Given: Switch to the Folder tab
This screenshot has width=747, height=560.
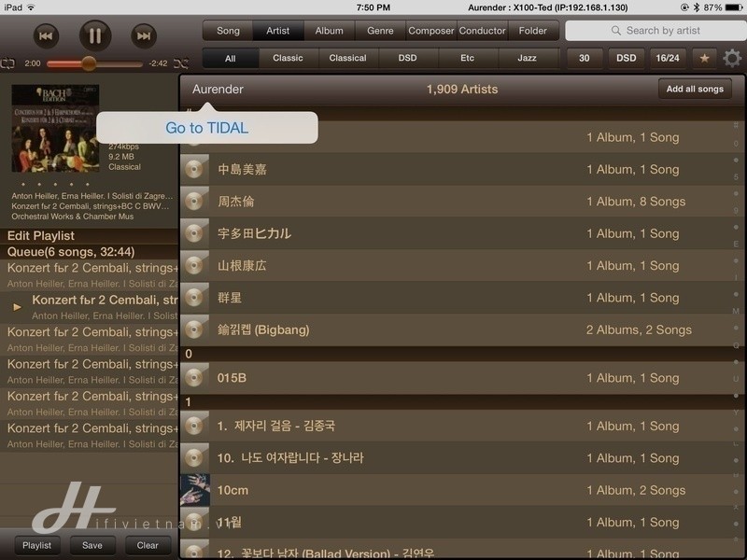Looking at the screenshot, I should click(532, 31).
